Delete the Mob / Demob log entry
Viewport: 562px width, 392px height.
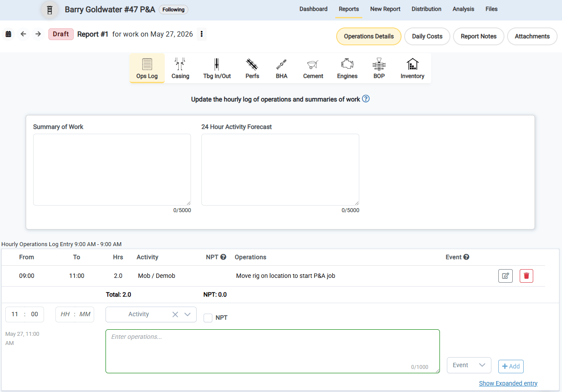point(526,276)
